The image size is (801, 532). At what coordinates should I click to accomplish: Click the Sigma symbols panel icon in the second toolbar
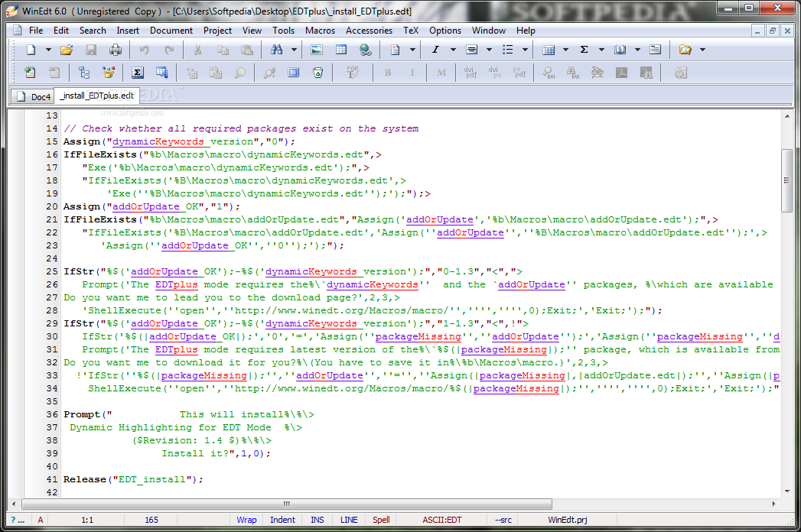tap(138, 73)
